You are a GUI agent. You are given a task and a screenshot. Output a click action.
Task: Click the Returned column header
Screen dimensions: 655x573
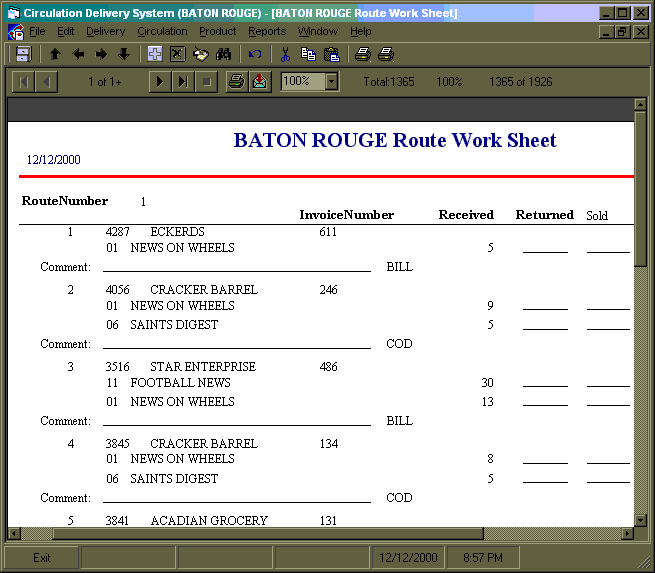tap(544, 215)
